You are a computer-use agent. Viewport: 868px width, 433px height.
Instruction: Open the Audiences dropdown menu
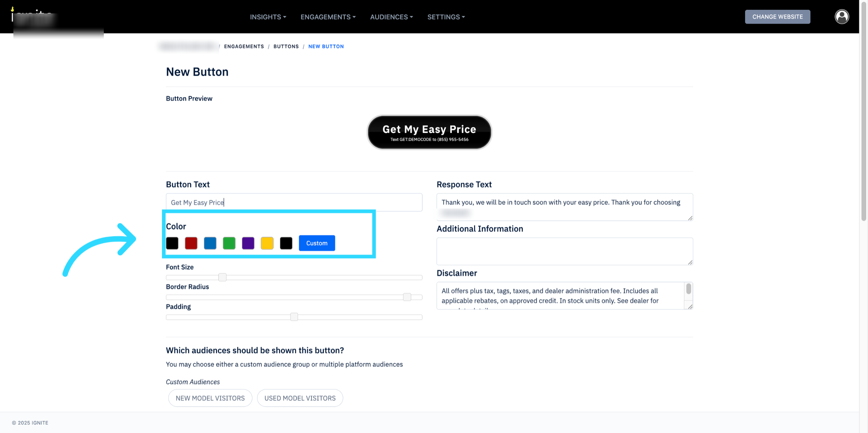point(391,17)
